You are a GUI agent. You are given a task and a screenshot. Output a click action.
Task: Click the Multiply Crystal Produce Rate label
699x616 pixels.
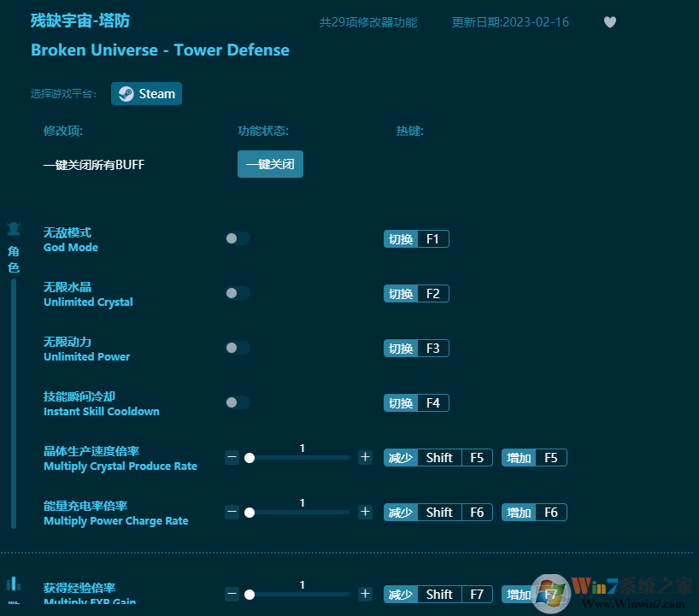(x=120, y=466)
